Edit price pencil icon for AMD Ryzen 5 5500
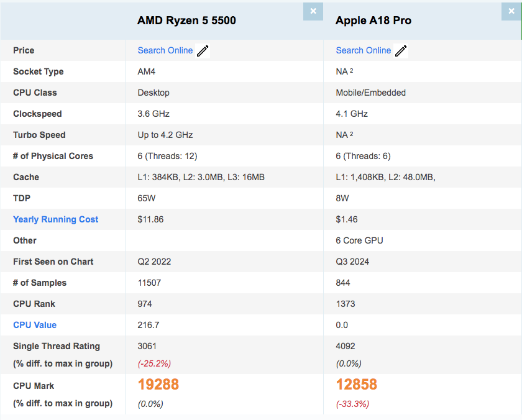The height and width of the screenshot is (420, 522). click(x=203, y=51)
